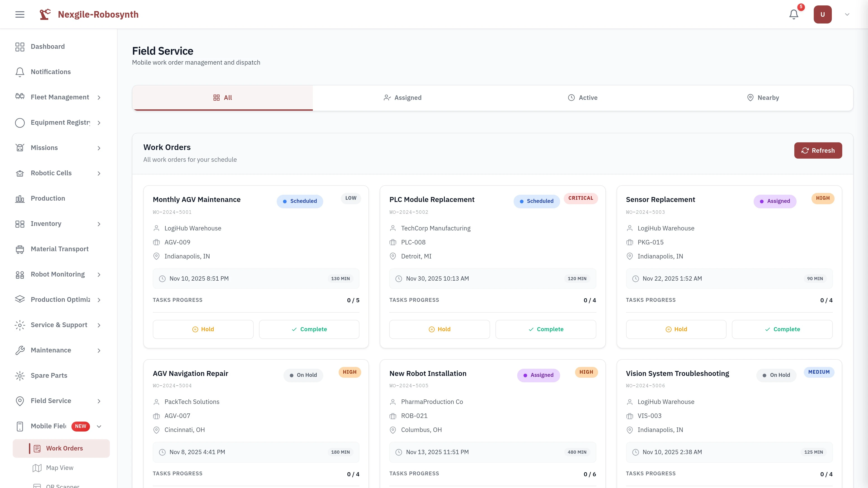Open the user profile dropdown arrow

coord(847,14)
